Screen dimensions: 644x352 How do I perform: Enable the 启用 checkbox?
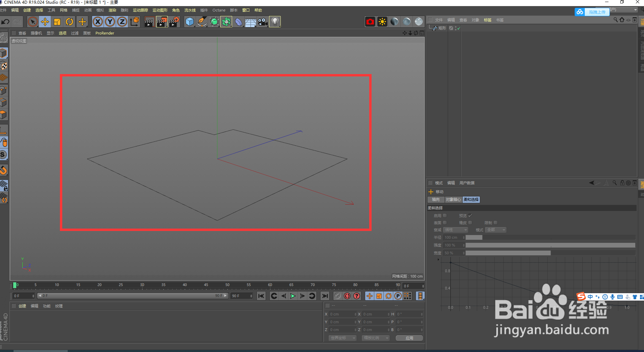click(x=445, y=215)
